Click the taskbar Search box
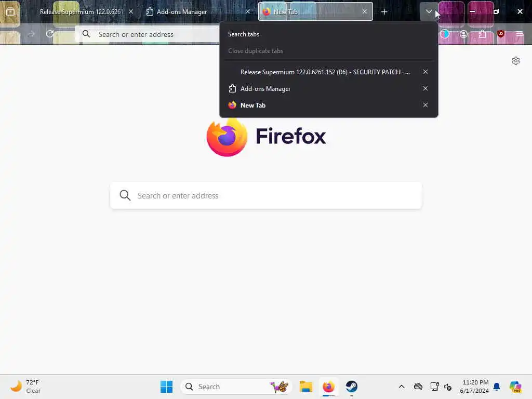 click(x=236, y=387)
